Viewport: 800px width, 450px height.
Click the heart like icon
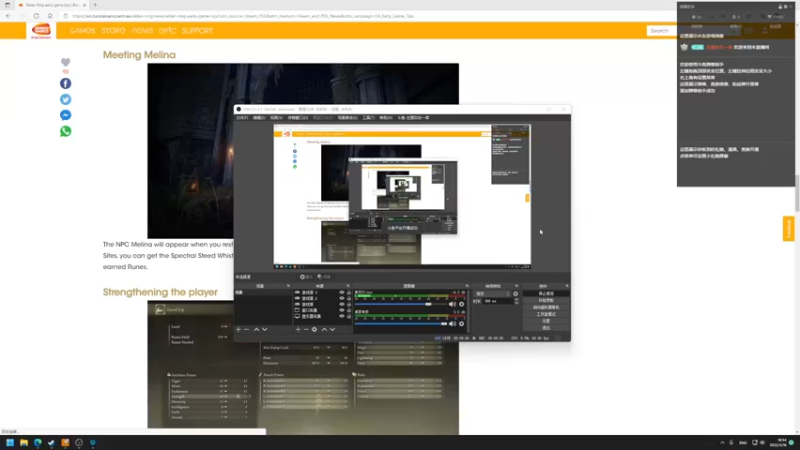coord(65,62)
